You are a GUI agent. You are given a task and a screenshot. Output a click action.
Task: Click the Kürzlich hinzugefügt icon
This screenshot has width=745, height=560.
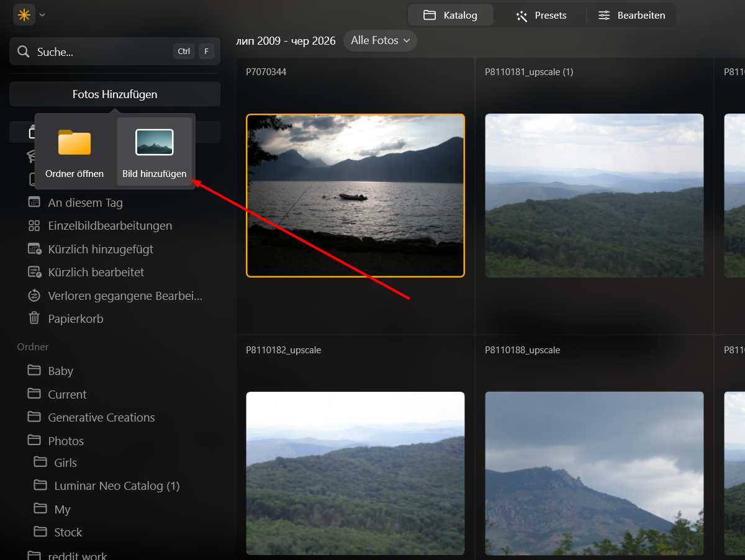[x=34, y=249]
